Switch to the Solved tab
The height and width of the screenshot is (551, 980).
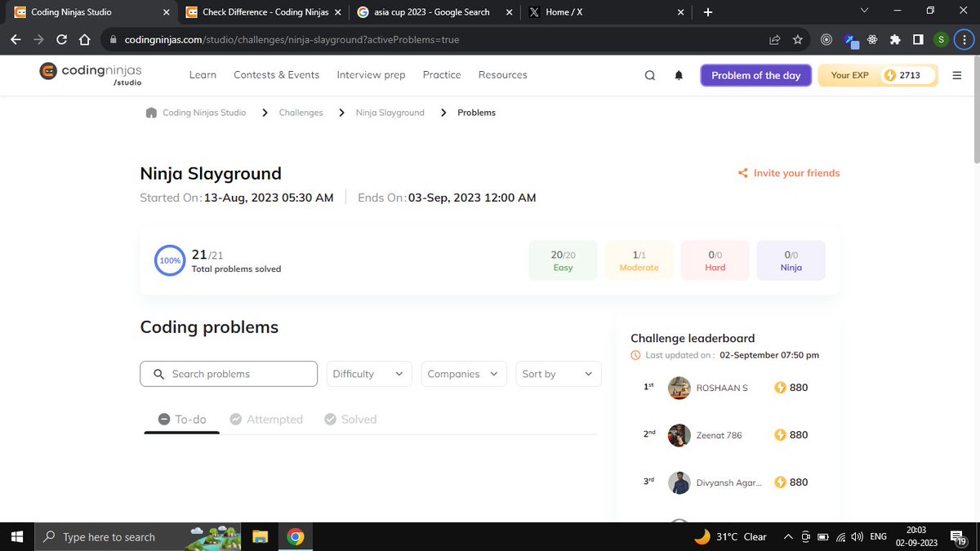pos(350,420)
